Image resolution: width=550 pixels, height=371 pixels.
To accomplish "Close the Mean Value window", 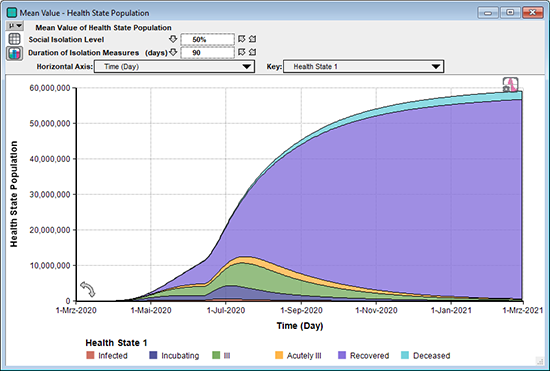I will tap(532, 13).
